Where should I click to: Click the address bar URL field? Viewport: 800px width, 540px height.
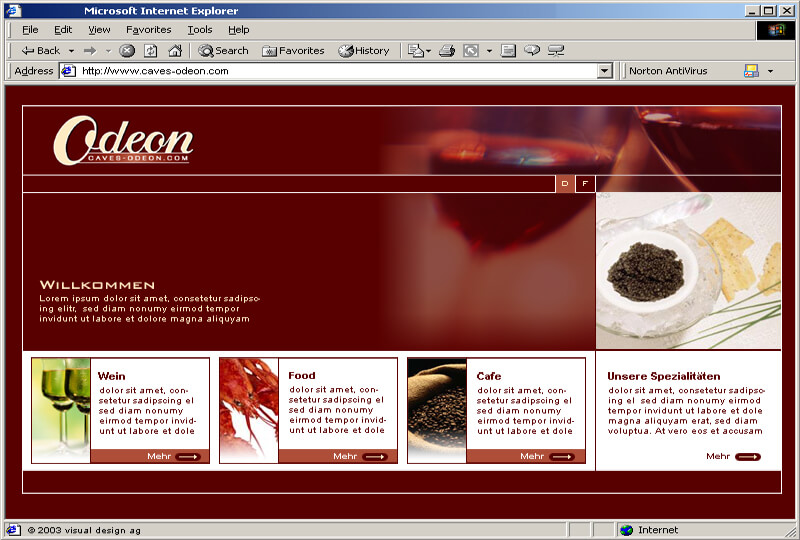pyautogui.click(x=337, y=71)
